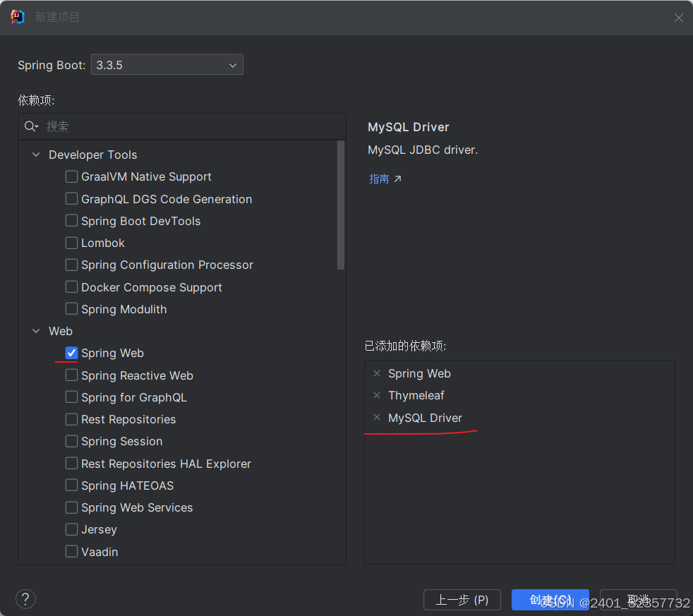The image size is (693, 616).
Task: Click the IntelliJ IDEA logo icon
Action: 17,17
